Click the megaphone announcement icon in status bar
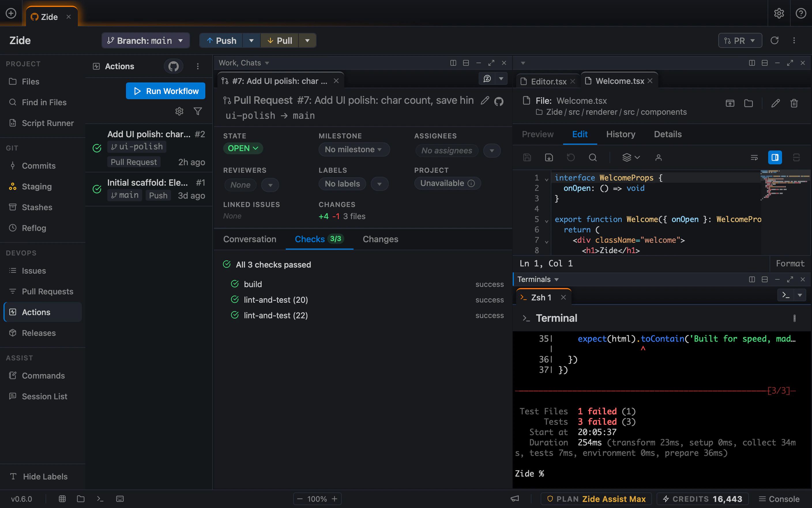This screenshot has height=508, width=812. 515,498
